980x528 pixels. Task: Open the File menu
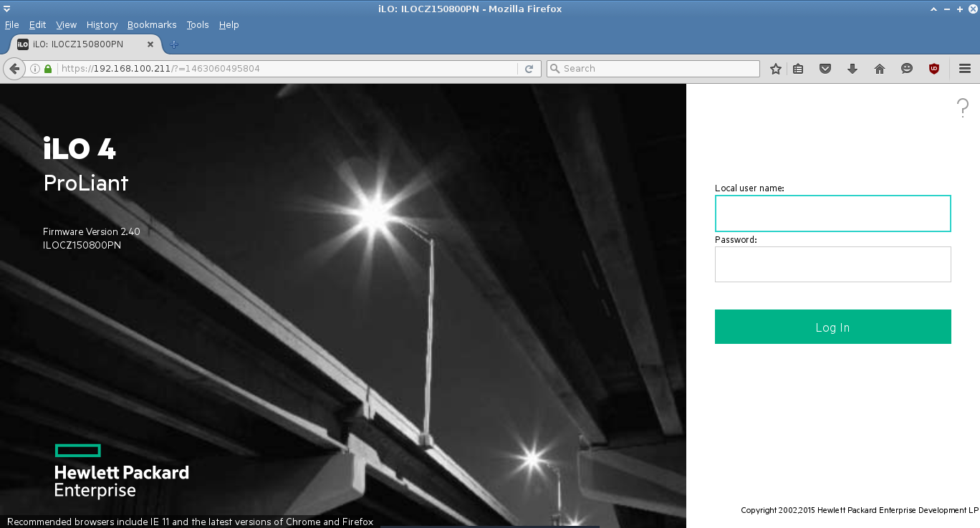pos(11,24)
